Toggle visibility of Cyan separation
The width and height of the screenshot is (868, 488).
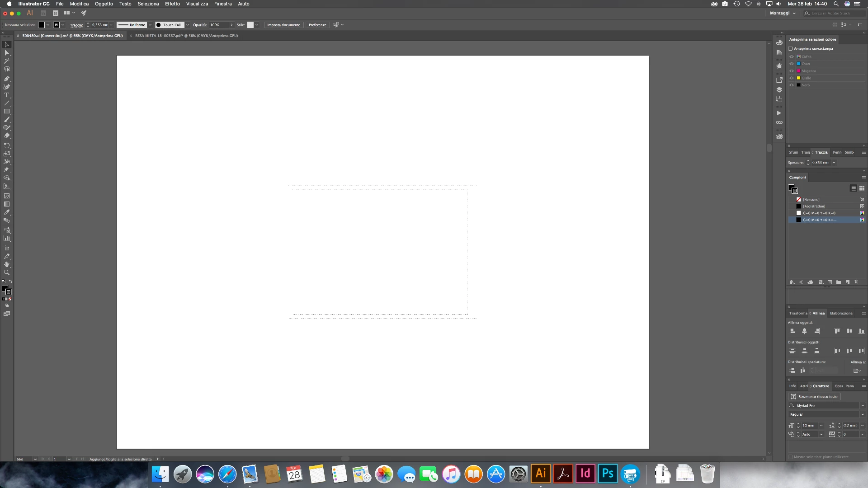tap(792, 64)
